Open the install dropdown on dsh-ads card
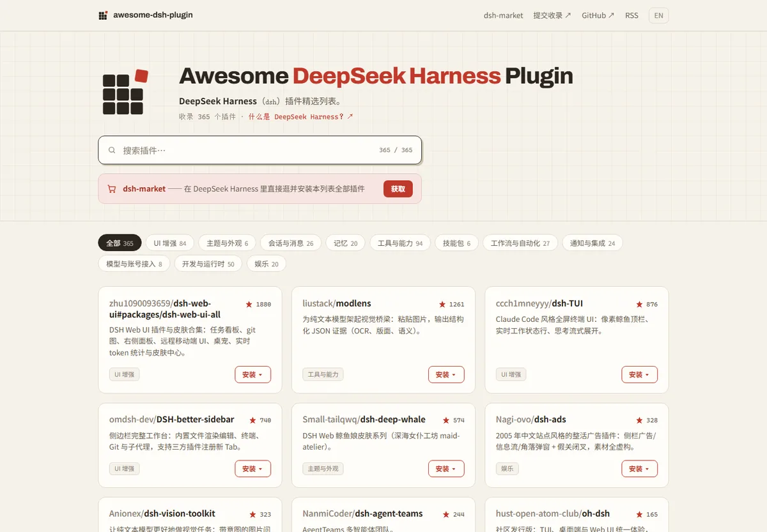The width and height of the screenshot is (767, 532). coord(639,469)
